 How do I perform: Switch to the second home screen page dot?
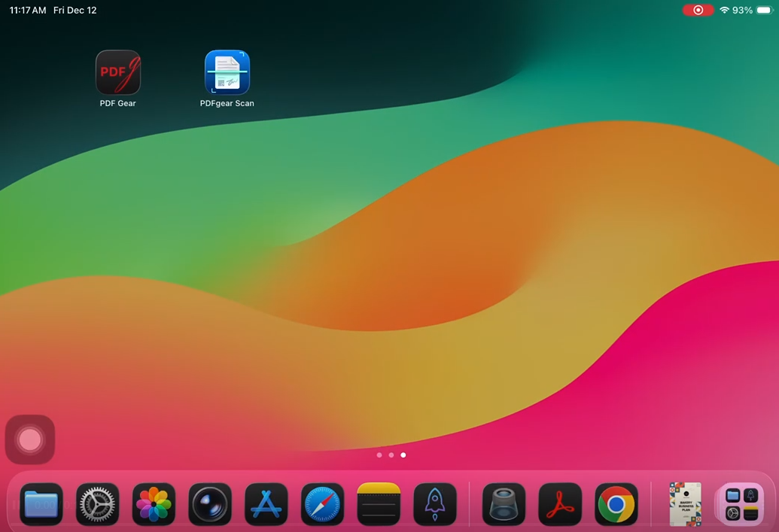[391, 455]
